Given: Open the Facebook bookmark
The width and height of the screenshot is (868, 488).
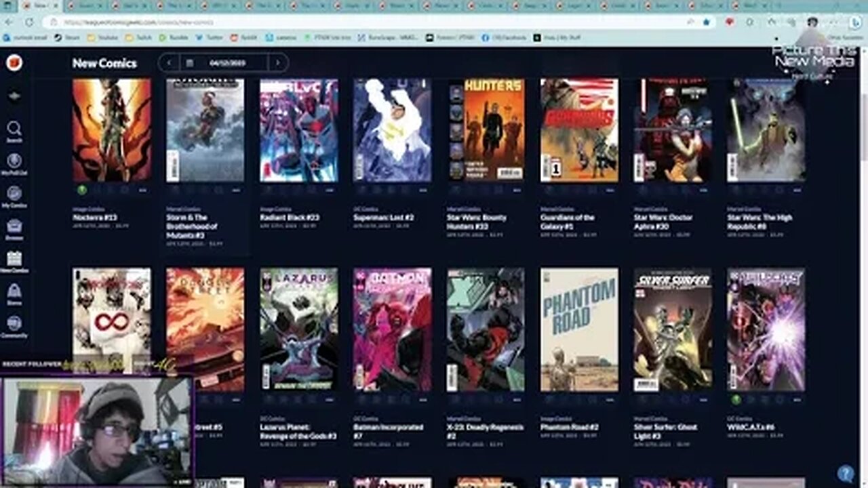Looking at the screenshot, I should pos(504,38).
